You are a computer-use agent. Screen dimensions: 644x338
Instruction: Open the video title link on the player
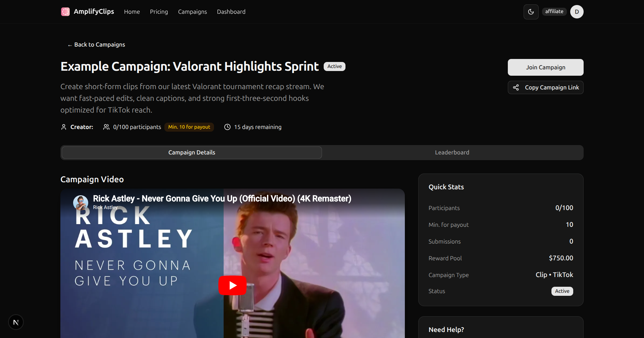tap(222, 199)
